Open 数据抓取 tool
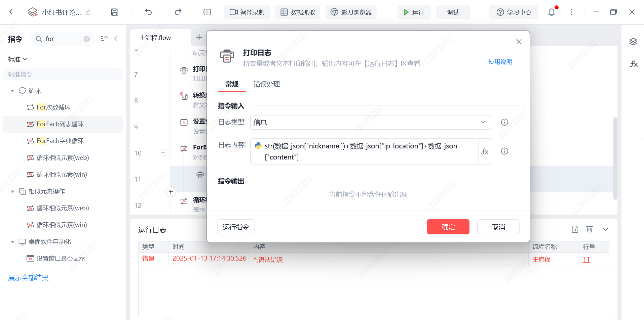 click(x=298, y=12)
